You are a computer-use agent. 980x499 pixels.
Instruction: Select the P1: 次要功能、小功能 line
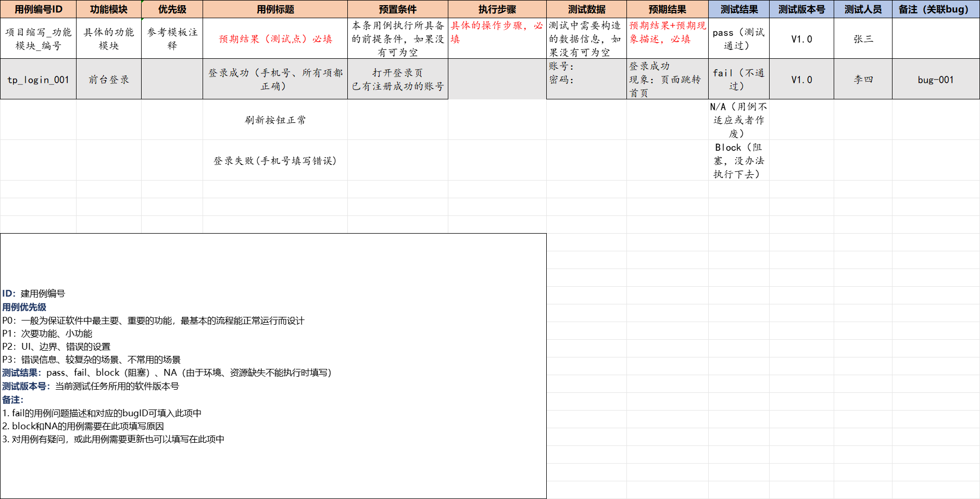coord(47,334)
